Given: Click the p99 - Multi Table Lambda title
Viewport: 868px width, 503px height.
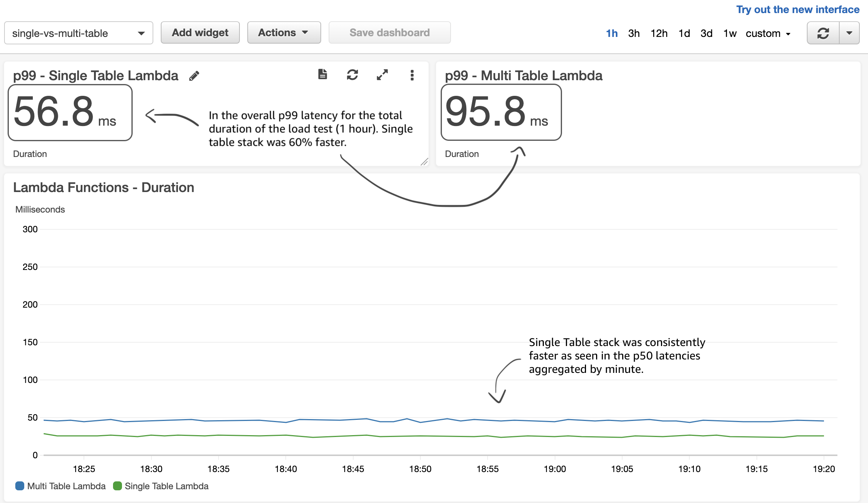Looking at the screenshot, I should click(x=524, y=76).
